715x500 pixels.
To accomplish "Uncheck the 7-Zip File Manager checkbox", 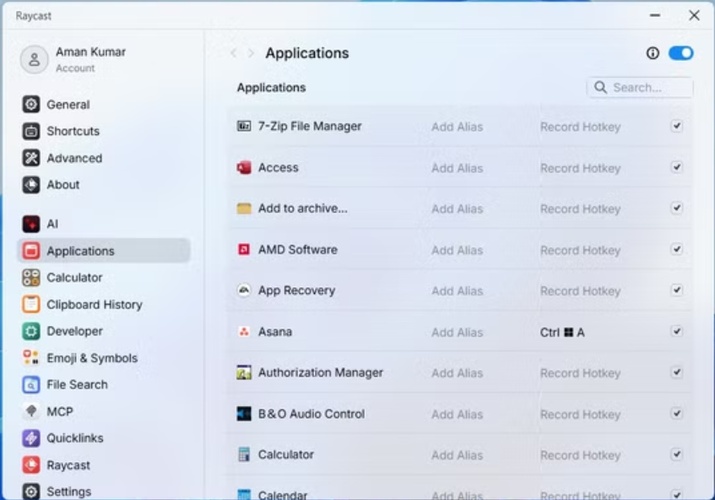I will 677,126.
